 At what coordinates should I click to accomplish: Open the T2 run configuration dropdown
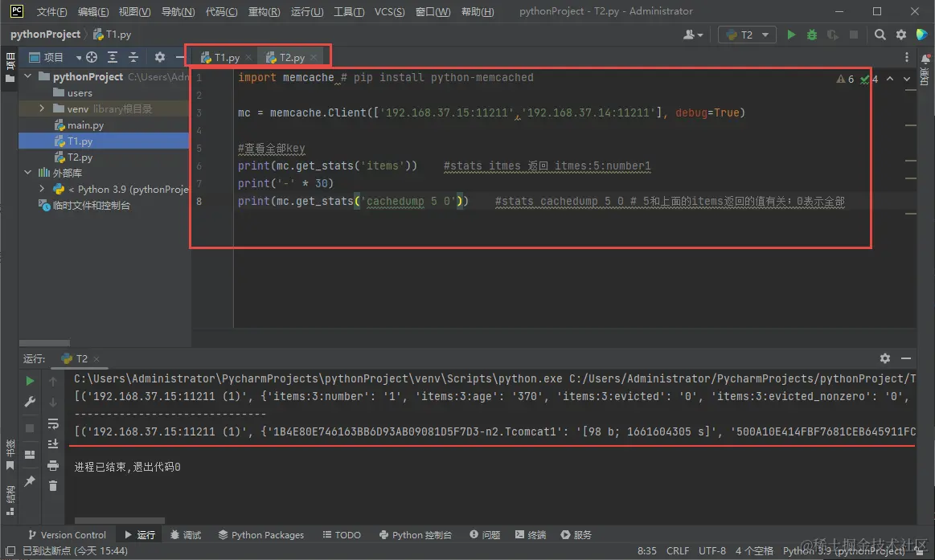click(x=747, y=35)
